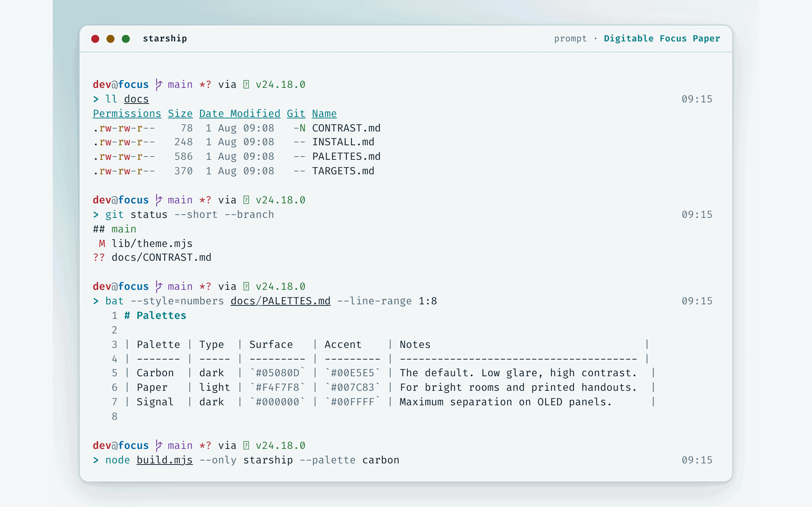Click the "--line-range" flag
The image size is (812, 507).
(x=374, y=301)
